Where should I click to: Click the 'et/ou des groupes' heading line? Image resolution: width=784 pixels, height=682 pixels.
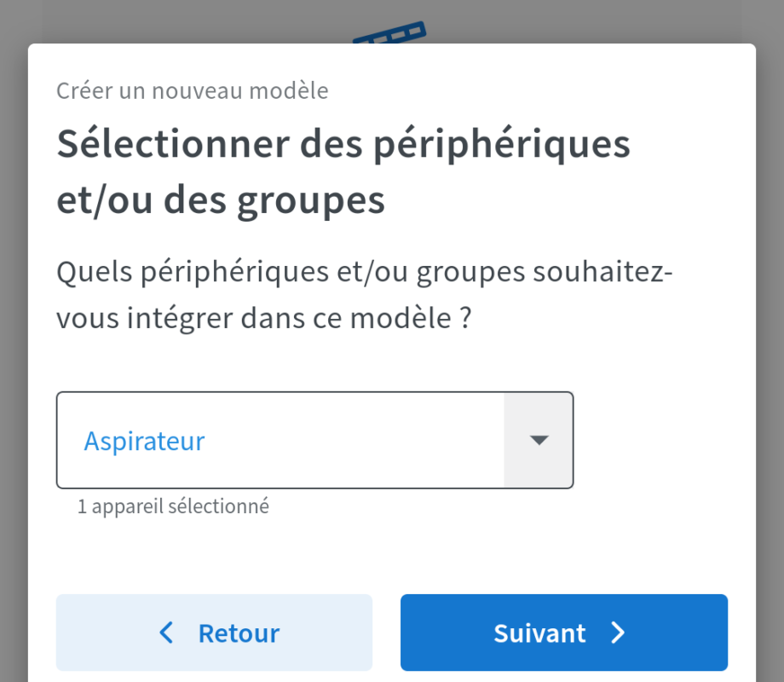point(221,200)
